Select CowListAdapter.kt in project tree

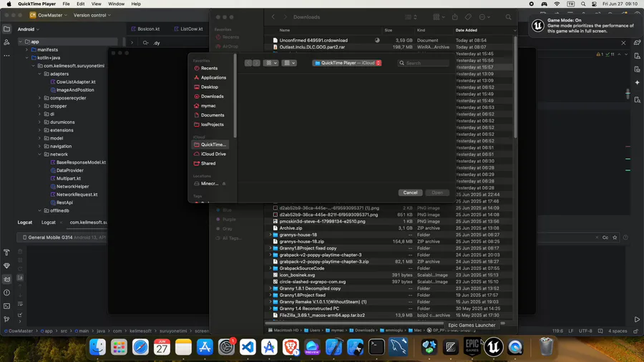76,82
